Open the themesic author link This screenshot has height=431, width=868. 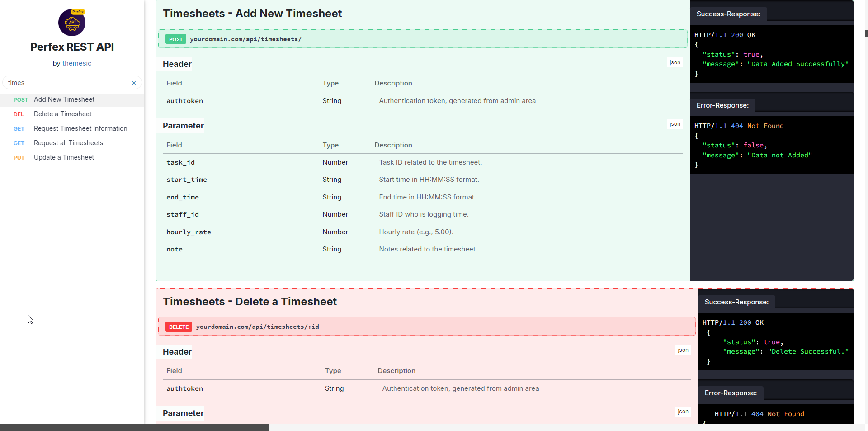pos(76,63)
